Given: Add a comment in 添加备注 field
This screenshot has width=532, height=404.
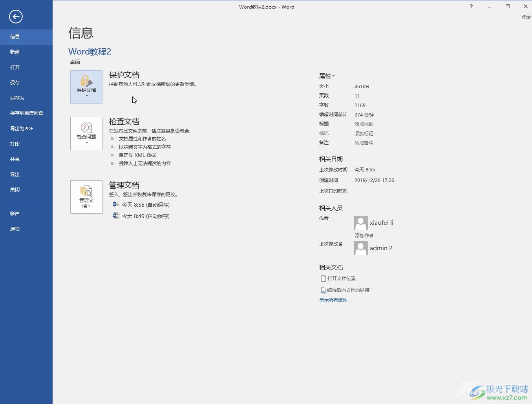Looking at the screenshot, I should pos(364,143).
